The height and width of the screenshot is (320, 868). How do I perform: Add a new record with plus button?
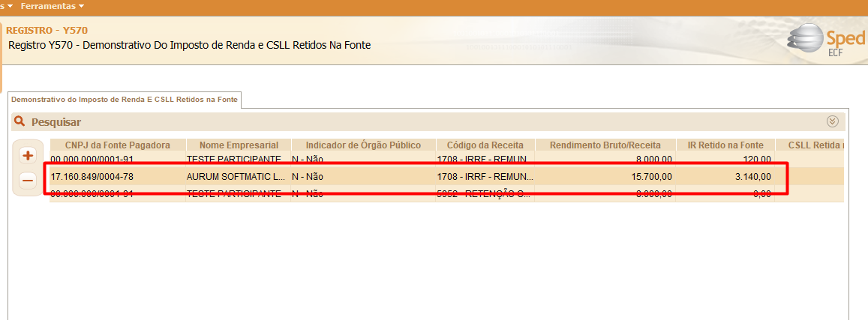click(27, 156)
